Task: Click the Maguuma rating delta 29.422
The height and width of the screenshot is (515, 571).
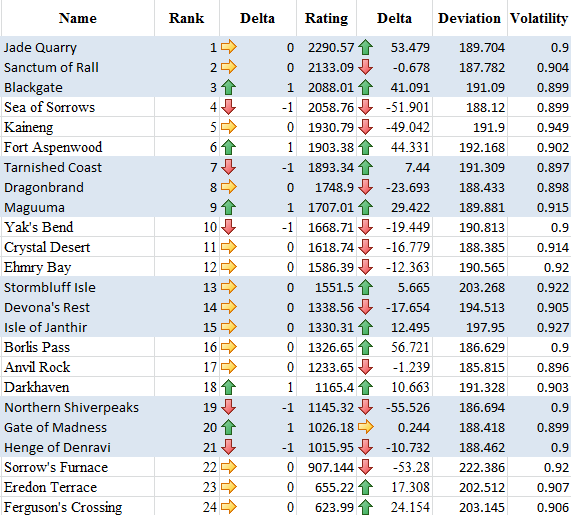Action: (410, 208)
